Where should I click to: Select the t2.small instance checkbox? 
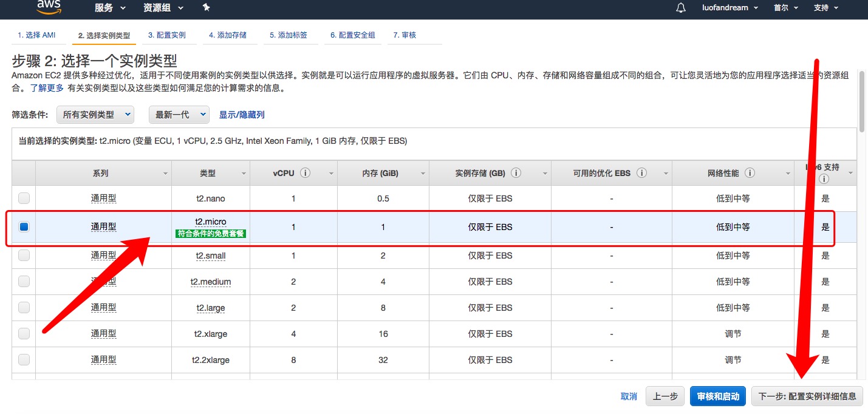tap(24, 256)
